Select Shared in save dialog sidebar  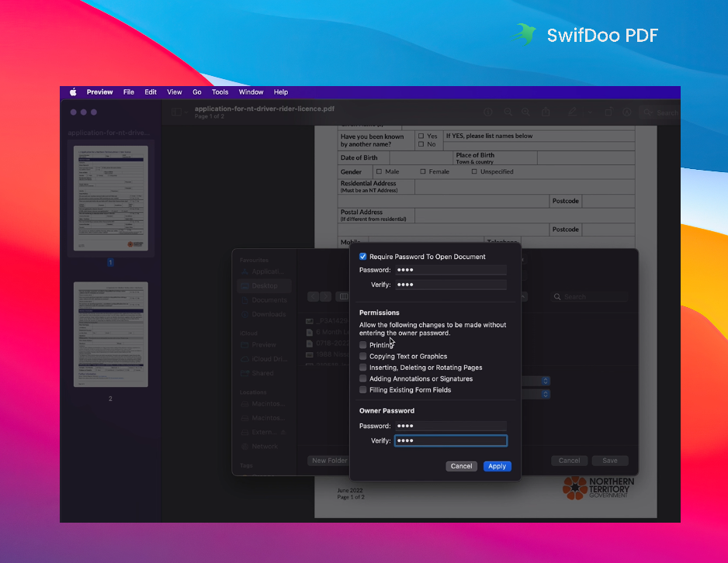[x=264, y=373]
